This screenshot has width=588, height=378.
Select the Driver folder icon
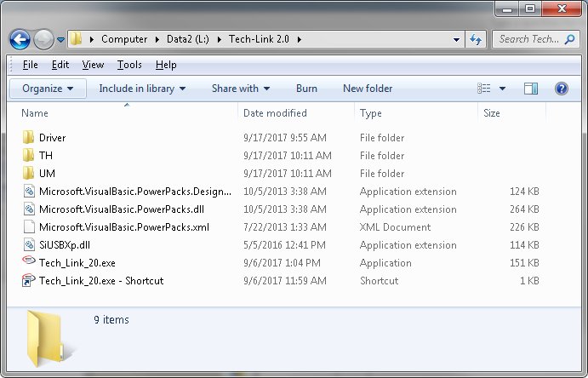(29, 138)
